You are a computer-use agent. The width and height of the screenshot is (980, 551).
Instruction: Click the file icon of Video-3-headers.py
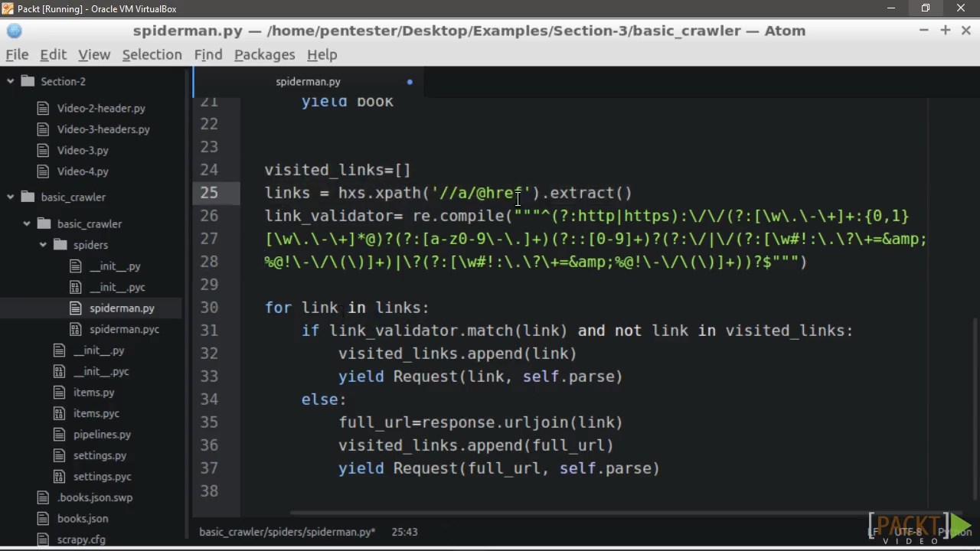point(44,129)
